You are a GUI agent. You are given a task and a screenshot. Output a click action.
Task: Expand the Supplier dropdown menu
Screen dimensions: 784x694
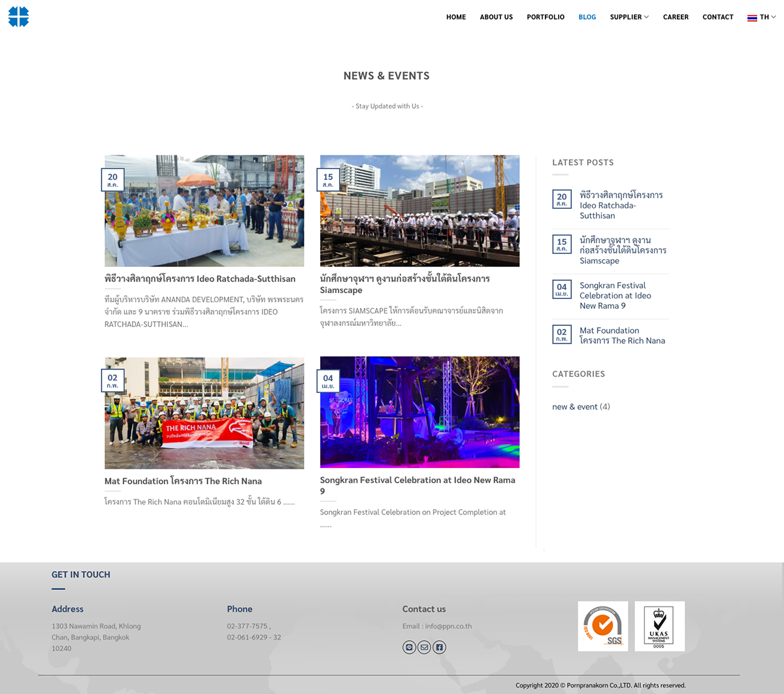tap(629, 17)
